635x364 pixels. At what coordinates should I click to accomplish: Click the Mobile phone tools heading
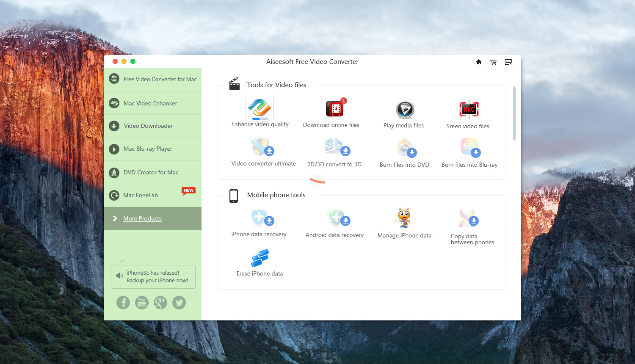(x=276, y=195)
